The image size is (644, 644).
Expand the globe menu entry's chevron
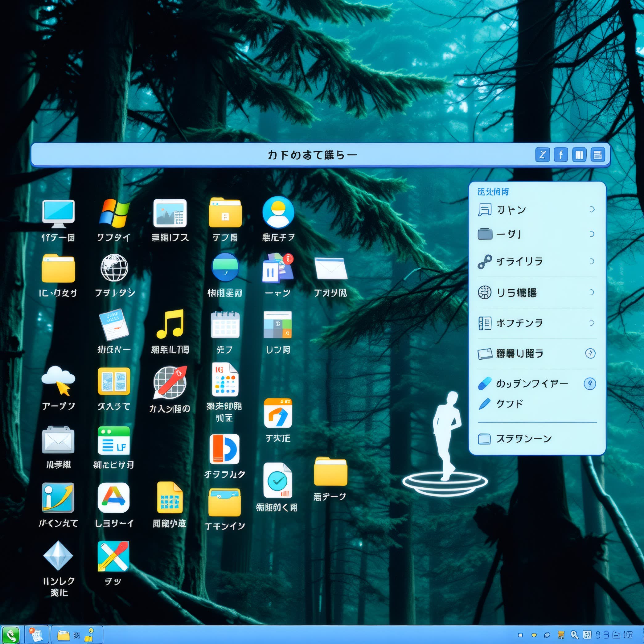592,292
